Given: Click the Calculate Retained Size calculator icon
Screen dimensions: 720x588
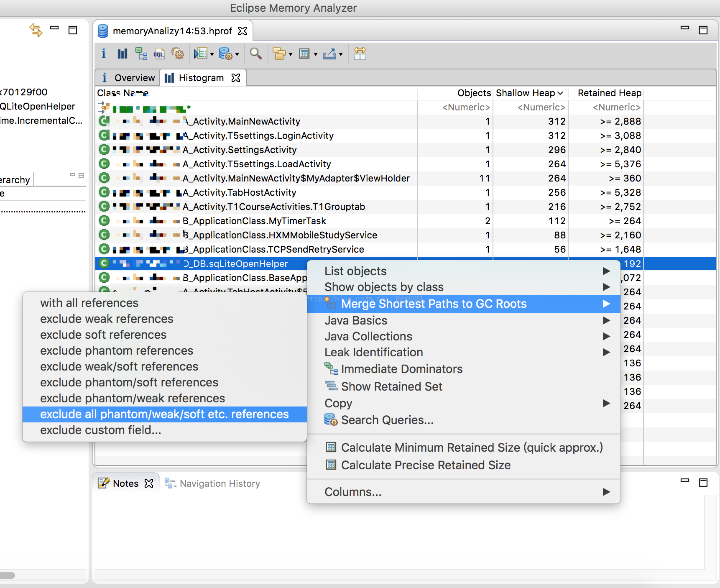Looking at the screenshot, I should point(304,54).
